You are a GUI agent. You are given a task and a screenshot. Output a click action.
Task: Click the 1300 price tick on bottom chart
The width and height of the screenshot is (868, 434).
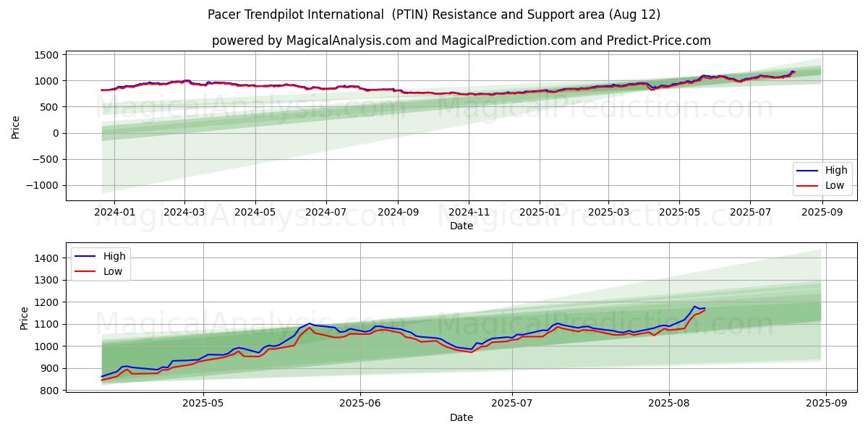pos(47,281)
